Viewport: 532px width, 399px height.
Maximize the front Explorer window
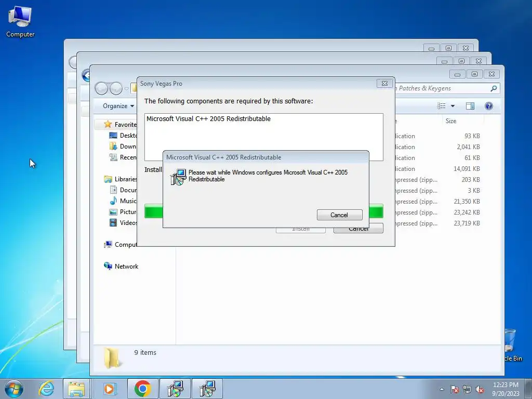coord(474,74)
